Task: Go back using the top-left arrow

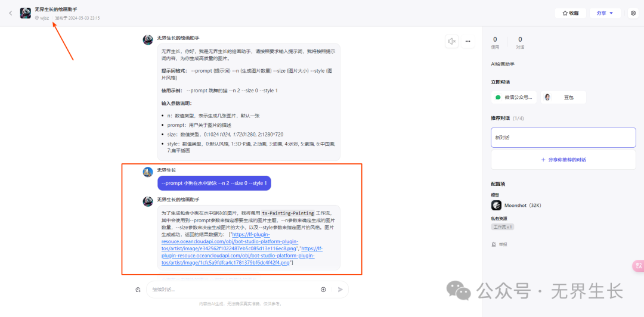Action: pyautogui.click(x=10, y=13)
